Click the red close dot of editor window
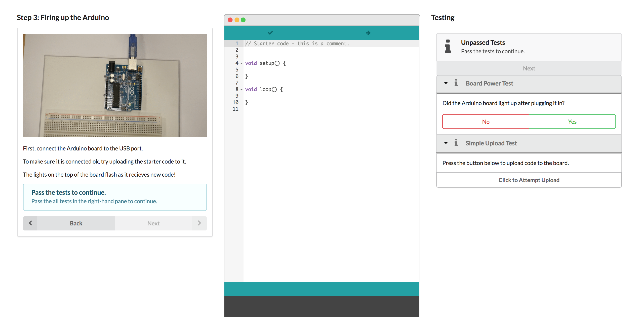The image size is (644, 317). [230, 20]
